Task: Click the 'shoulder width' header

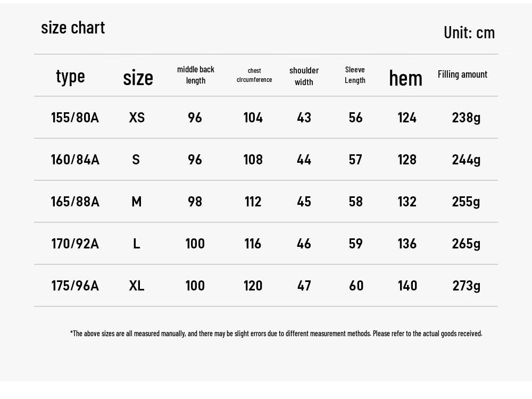Action: (304, 76)
